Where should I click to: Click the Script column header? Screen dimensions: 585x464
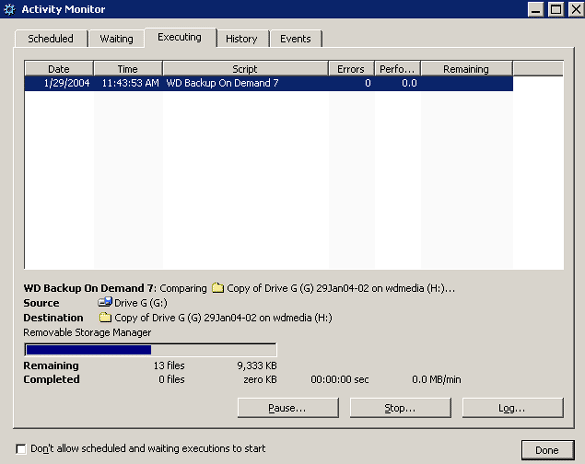(245, 69)
